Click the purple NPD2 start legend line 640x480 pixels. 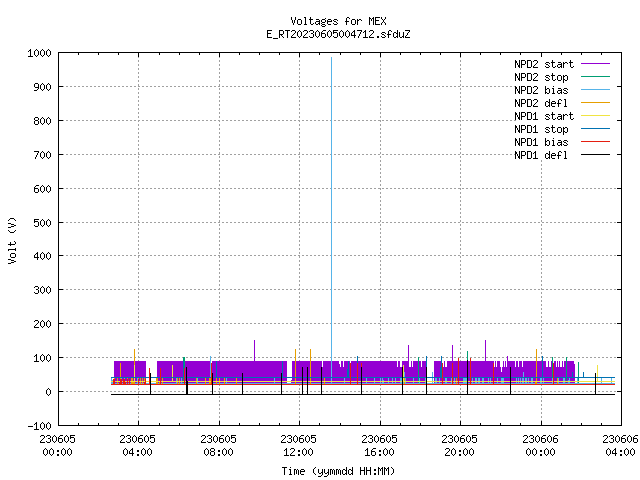(596, 64)
